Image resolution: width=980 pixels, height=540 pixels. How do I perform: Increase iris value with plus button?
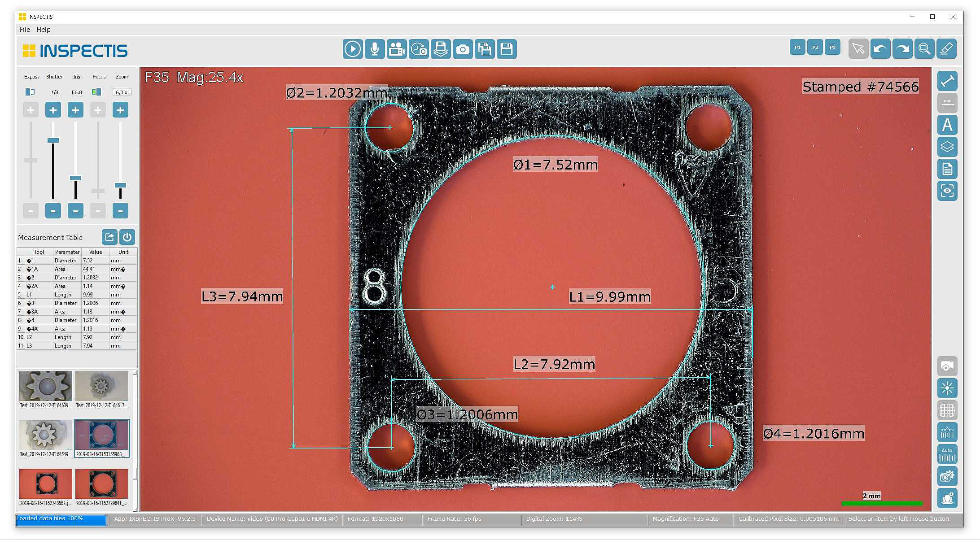pyautogui.click(x=75, y=110)
